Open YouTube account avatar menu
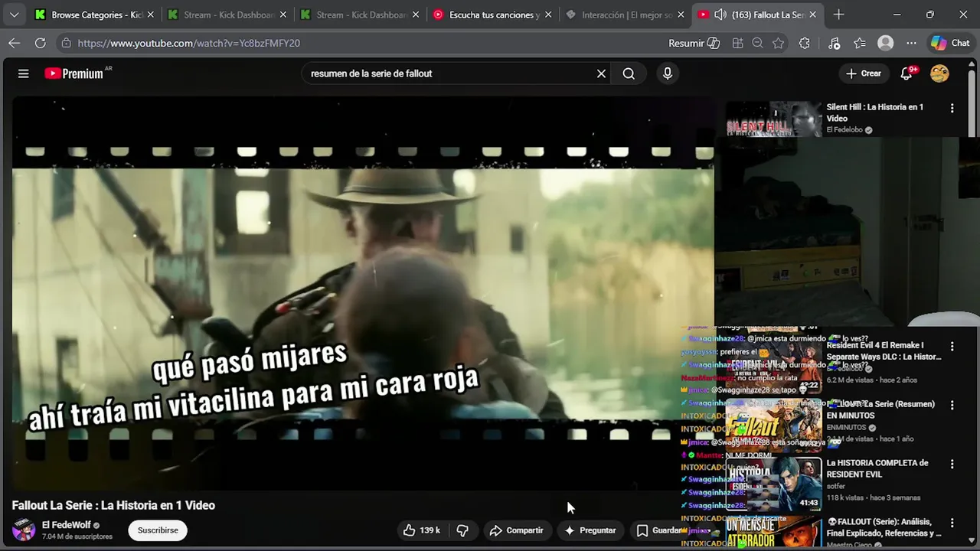980x551 pixels. point(939,73)
